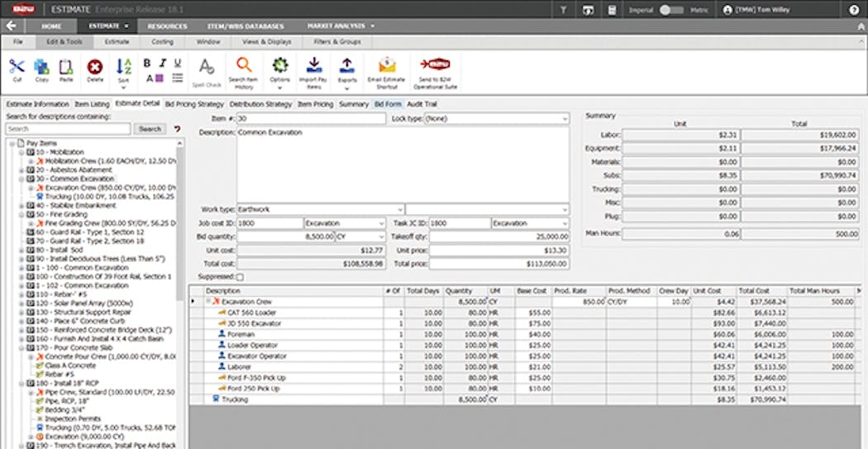The height and width of the screenshot is (449, 868).
Task: Open the Job cost ID Excavation dropdown
Action: coord(381,223)
